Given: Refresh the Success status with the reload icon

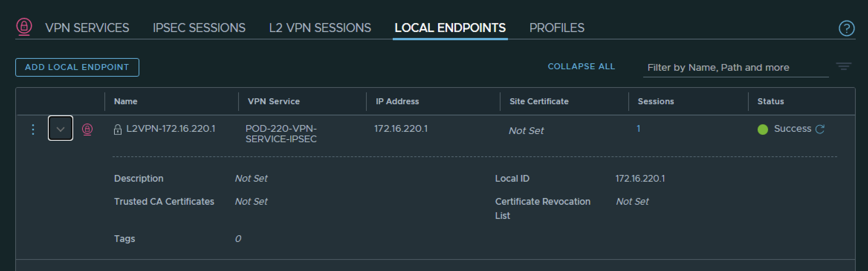Looking at the screenshot, I should tap(820, 129).
